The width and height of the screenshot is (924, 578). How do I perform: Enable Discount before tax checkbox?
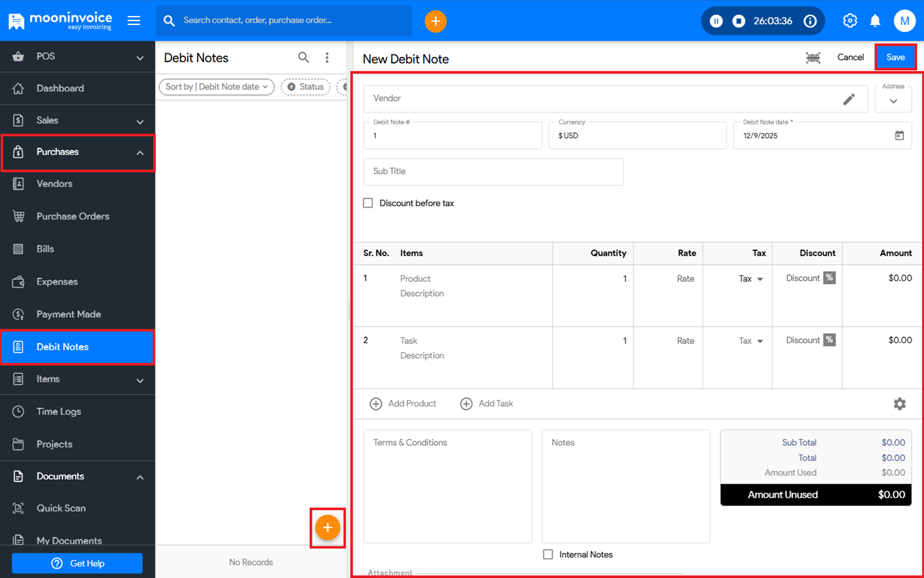(x=368, y=203)
